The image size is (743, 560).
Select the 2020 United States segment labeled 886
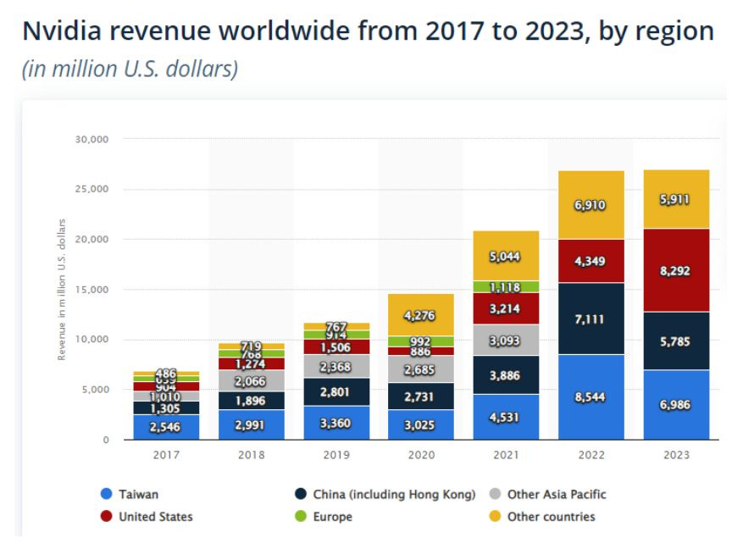point(421,351)
